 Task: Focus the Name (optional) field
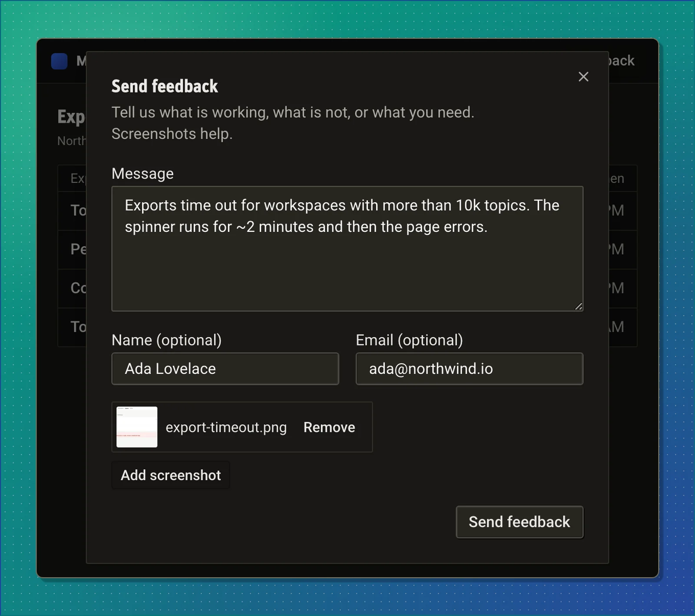pos(225,369)
